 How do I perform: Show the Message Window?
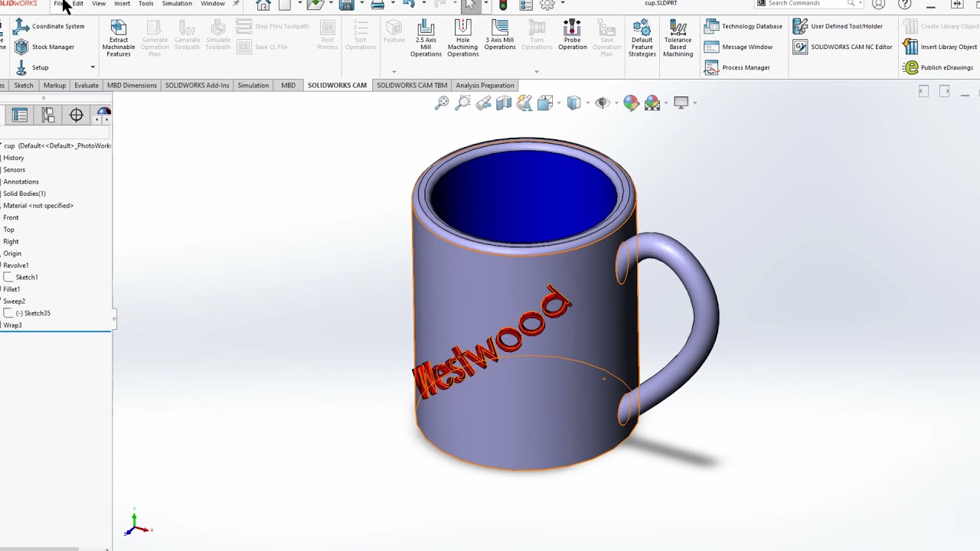coord(739,47)
